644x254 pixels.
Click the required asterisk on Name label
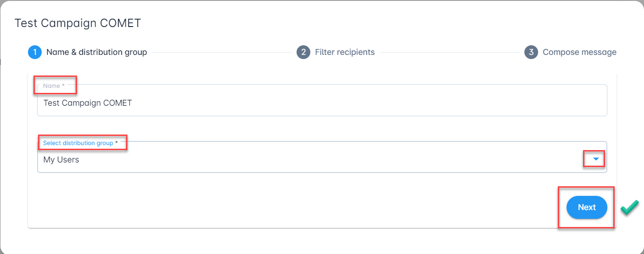(x=63, y=86)
